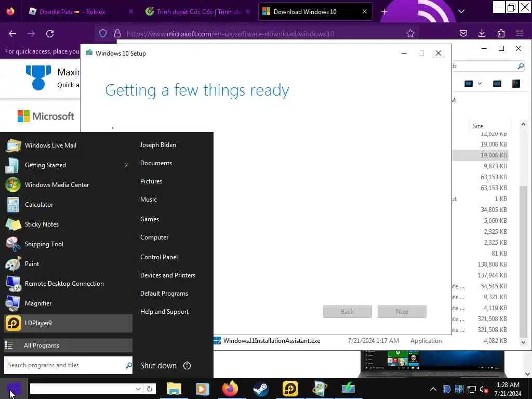Open Remote Desktop Connection
532x399 pixels.
pyautogui.click(x=68, y=283)
